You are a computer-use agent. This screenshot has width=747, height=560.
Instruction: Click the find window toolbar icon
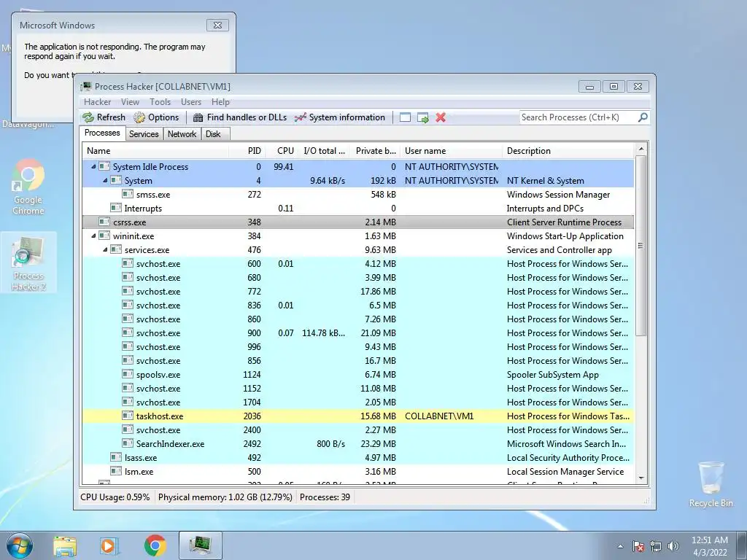coord(405,117)
